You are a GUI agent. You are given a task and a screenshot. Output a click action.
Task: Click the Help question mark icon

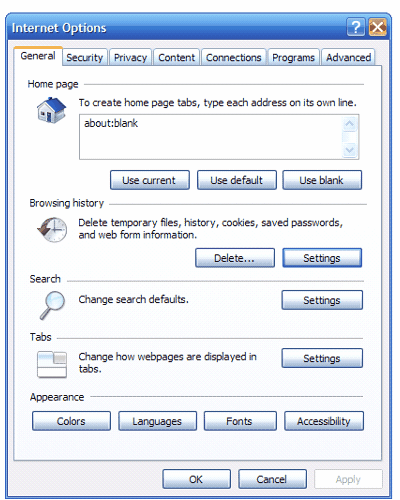(x=356, y=27)
